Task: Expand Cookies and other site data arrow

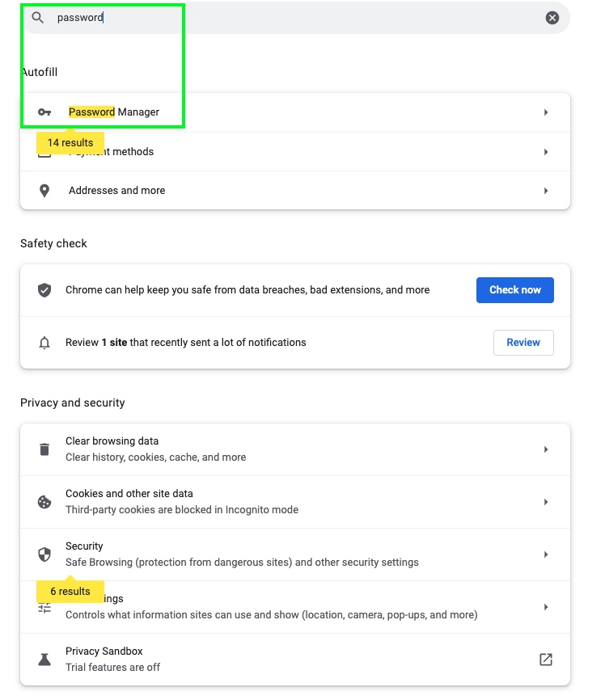Action: (x=546, y=502)
